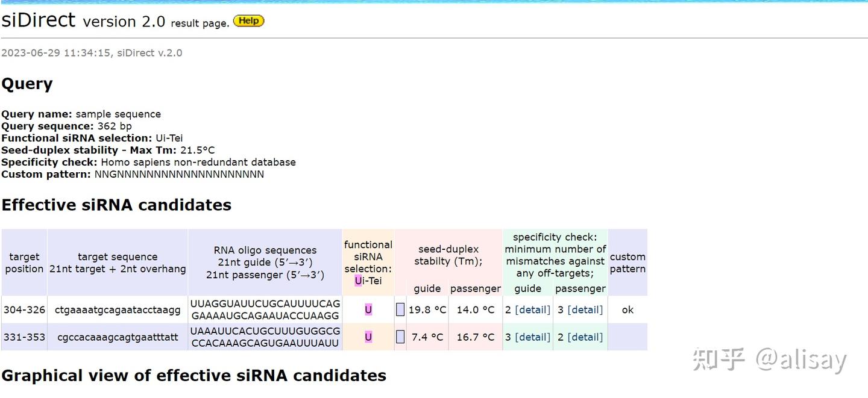Click passenger Tm value 14.0 °C
Screen dimensions: 868x398
point(476,309)
